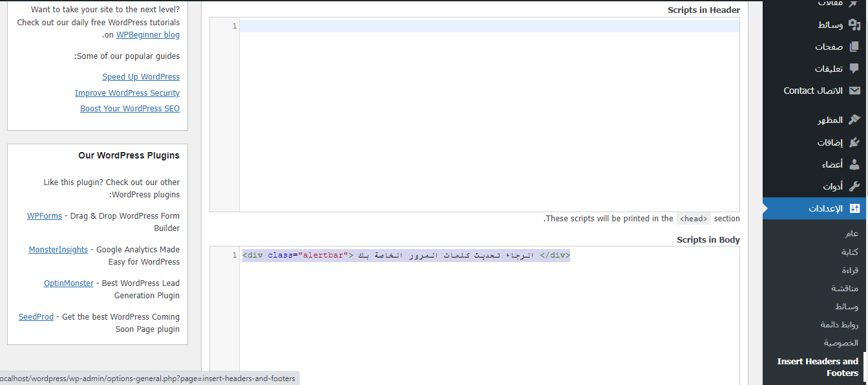Click the Users (أعضاء) person icon
The width and height of the screenshot is (868, 385).
(x=854, y=164)
